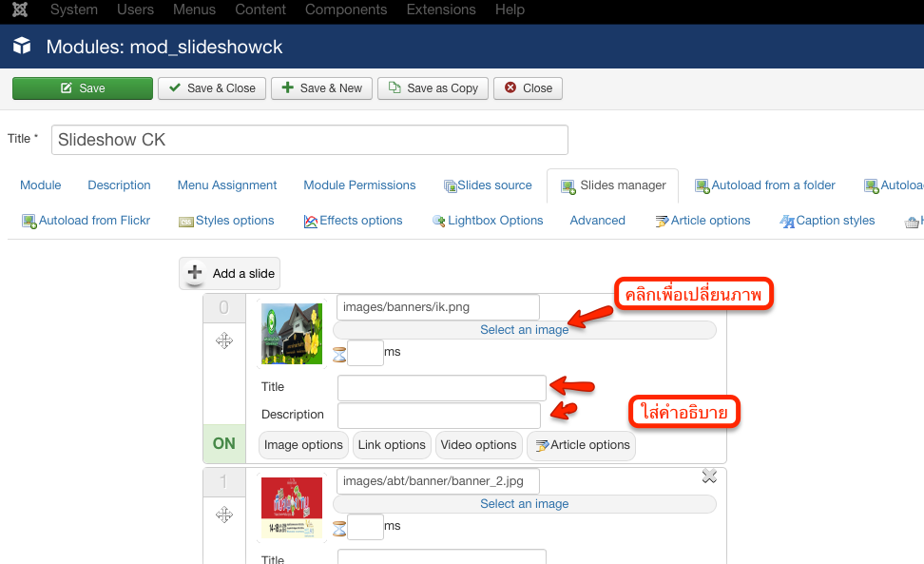
Task: Click the drag handle on slide 0
Action: click(224, 340)
